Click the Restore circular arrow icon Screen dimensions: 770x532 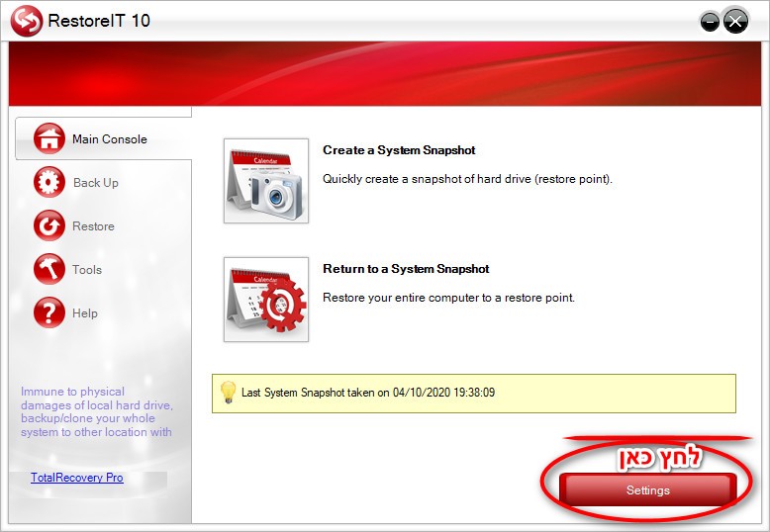click(48, 226)
